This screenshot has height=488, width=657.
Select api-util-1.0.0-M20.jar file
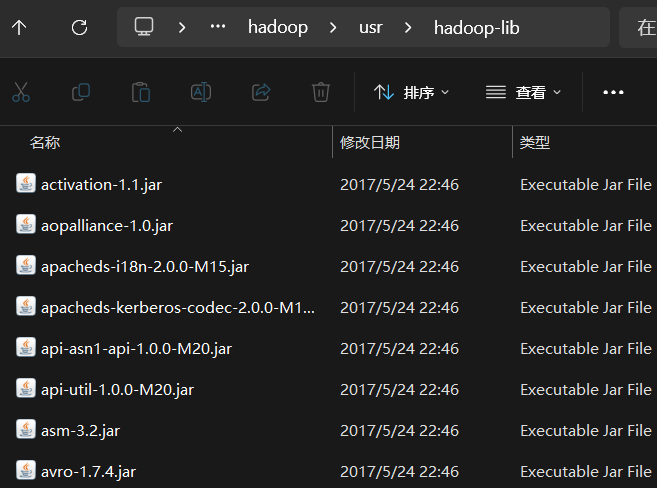(x=117, y=390)
